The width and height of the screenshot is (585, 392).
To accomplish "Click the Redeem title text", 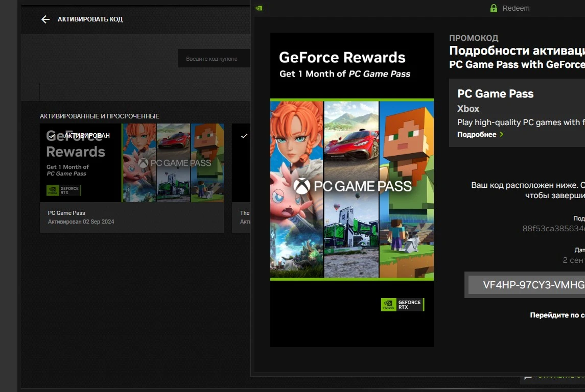I will pyautogui.click(x=516, y=8).
